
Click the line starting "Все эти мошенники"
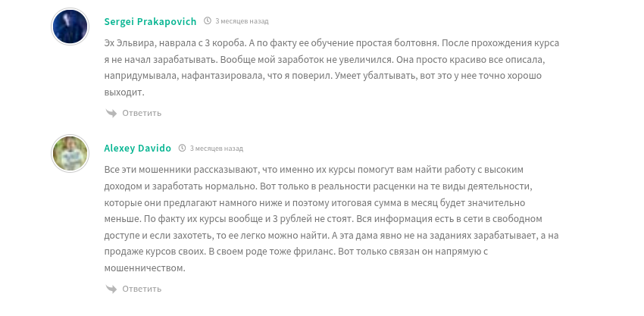[291, 170]
